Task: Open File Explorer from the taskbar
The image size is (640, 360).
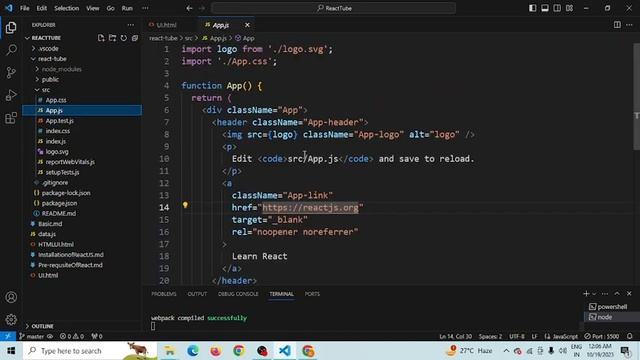Action: point(169,351)
